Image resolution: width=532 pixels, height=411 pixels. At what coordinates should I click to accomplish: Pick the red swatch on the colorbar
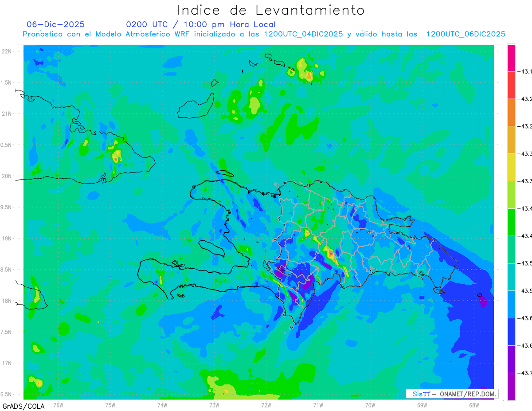pyautogui.click(x=511, y=85)
